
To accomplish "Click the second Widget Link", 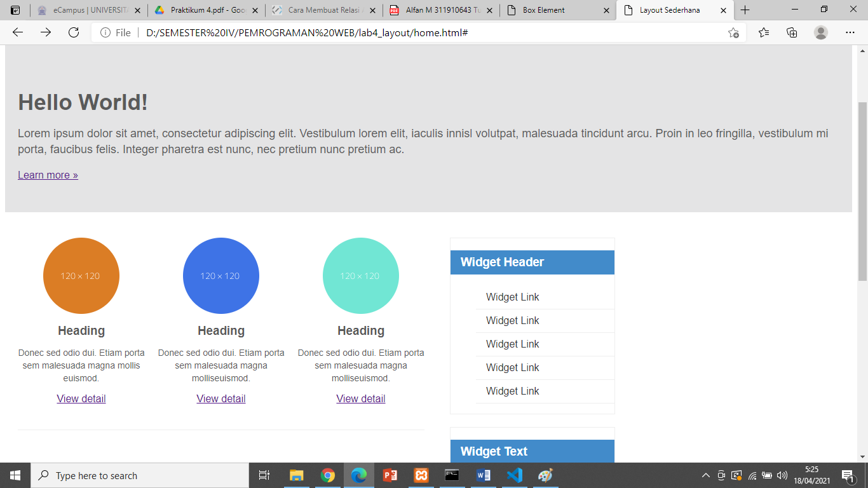I will coord(512,320).
